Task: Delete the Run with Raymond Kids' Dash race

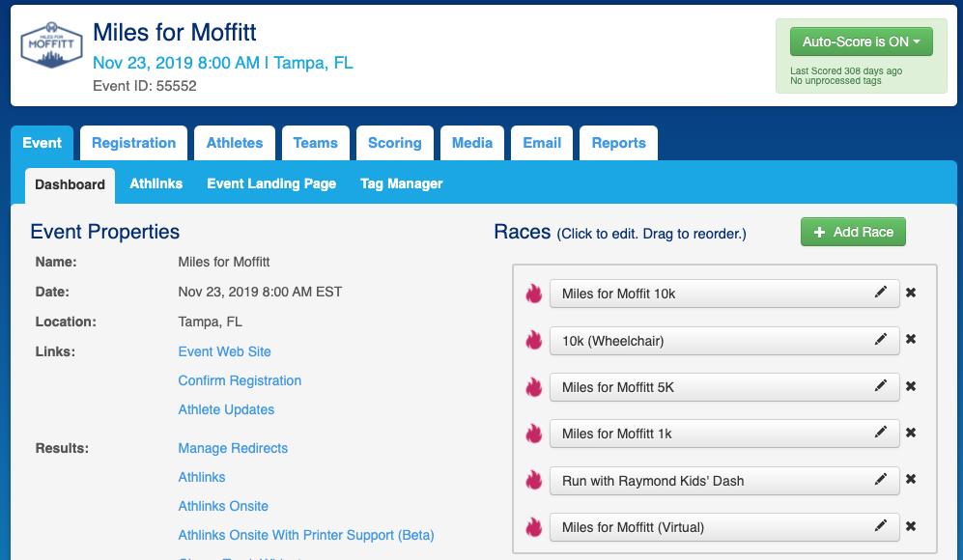Action: pos(911,479)
